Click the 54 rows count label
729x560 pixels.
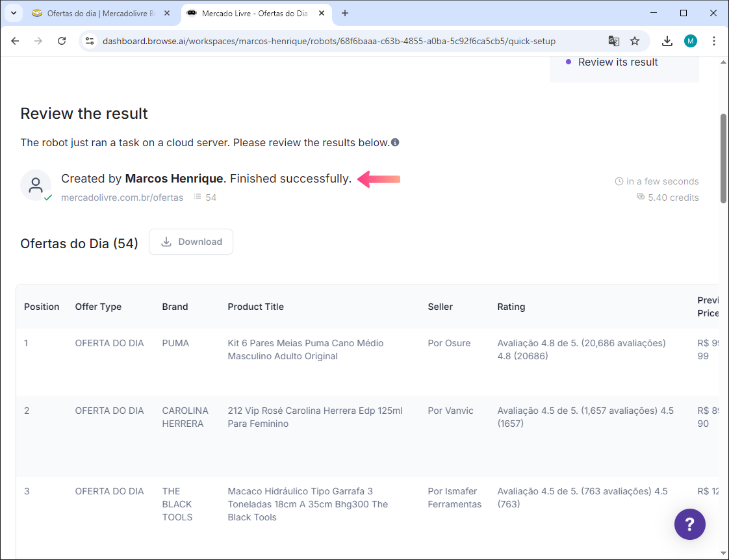(211, 197)
